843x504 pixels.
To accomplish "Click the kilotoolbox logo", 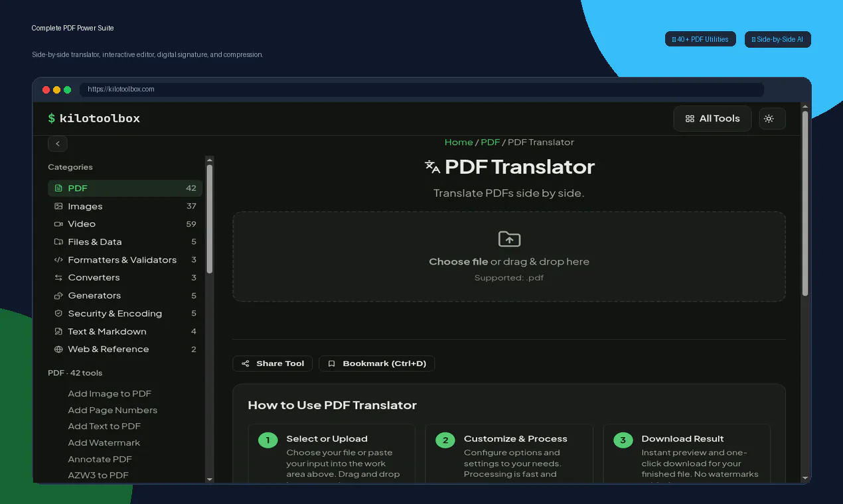I will point(94,119).
